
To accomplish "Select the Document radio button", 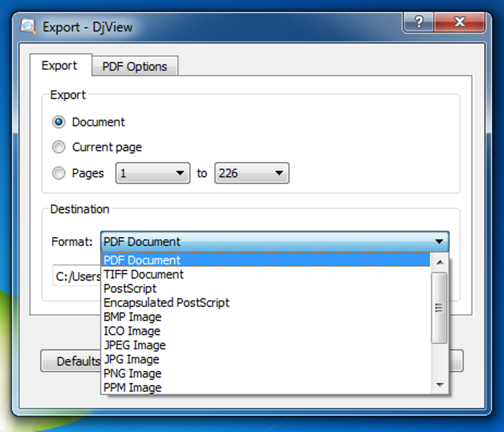I will [58, 122].
